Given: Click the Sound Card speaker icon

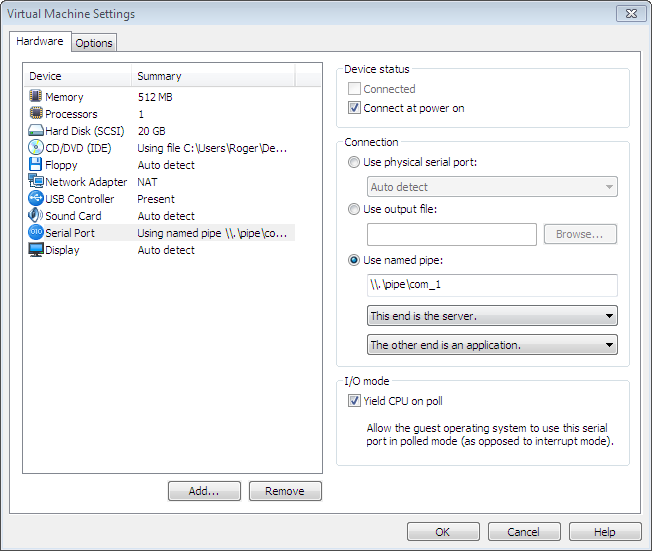Looking at the screenshot, I should [36, 216].
